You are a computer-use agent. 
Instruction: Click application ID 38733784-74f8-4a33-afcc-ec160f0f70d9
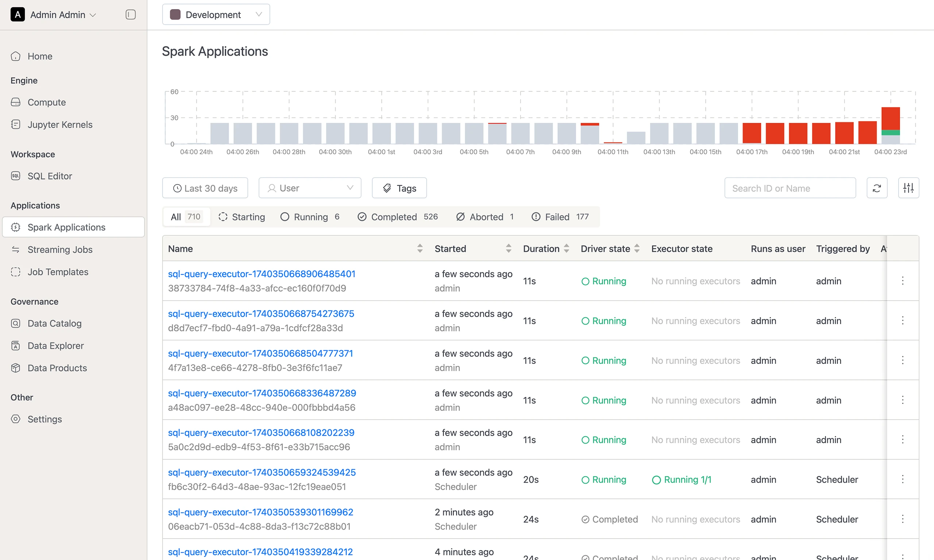click(x=257, y=288)
